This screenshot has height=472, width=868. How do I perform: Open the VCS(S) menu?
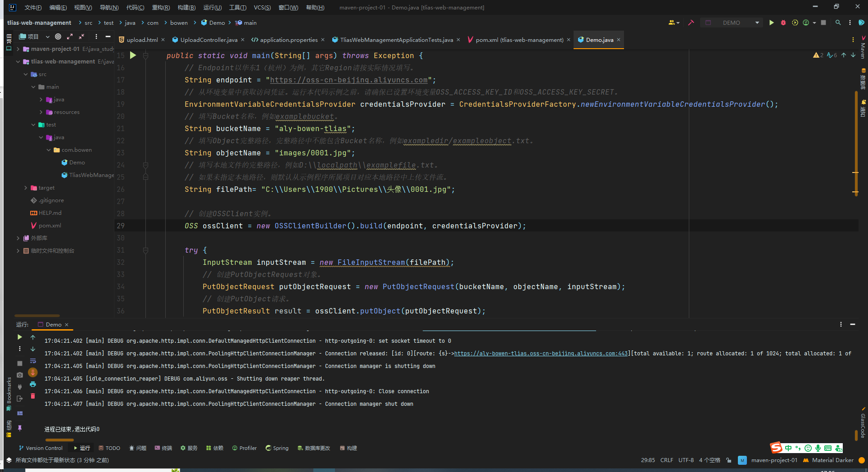coord(262,7)
